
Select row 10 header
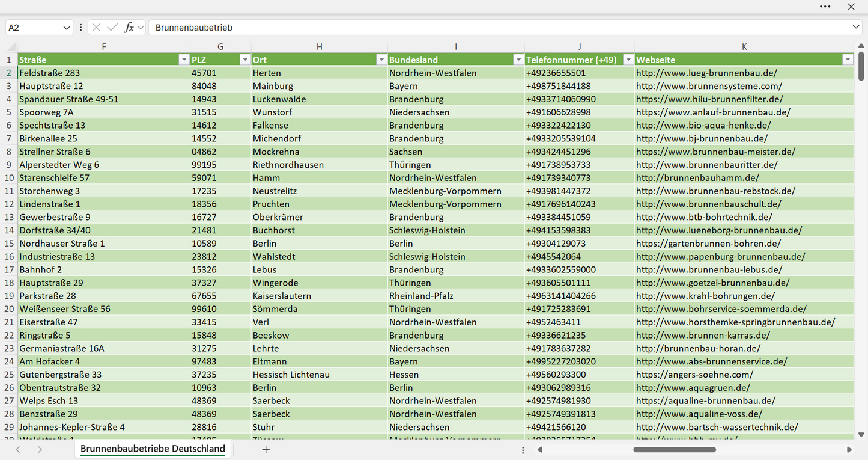[x=9, y=178]
